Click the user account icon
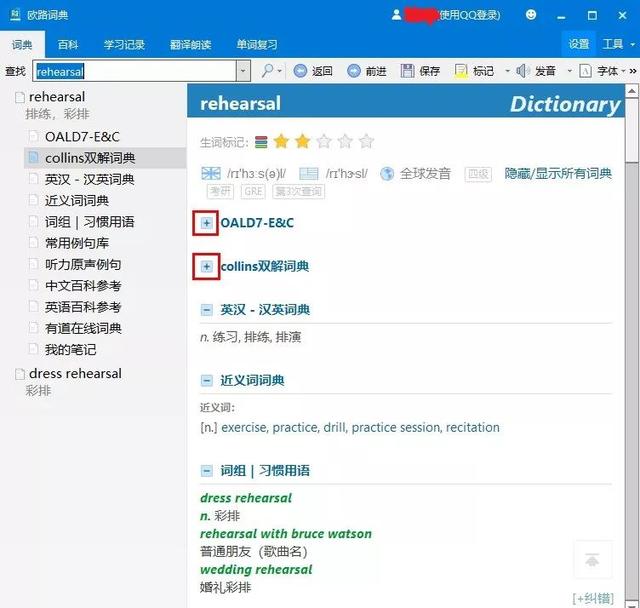This screenshot has width=640, height=608. (396, 15)
